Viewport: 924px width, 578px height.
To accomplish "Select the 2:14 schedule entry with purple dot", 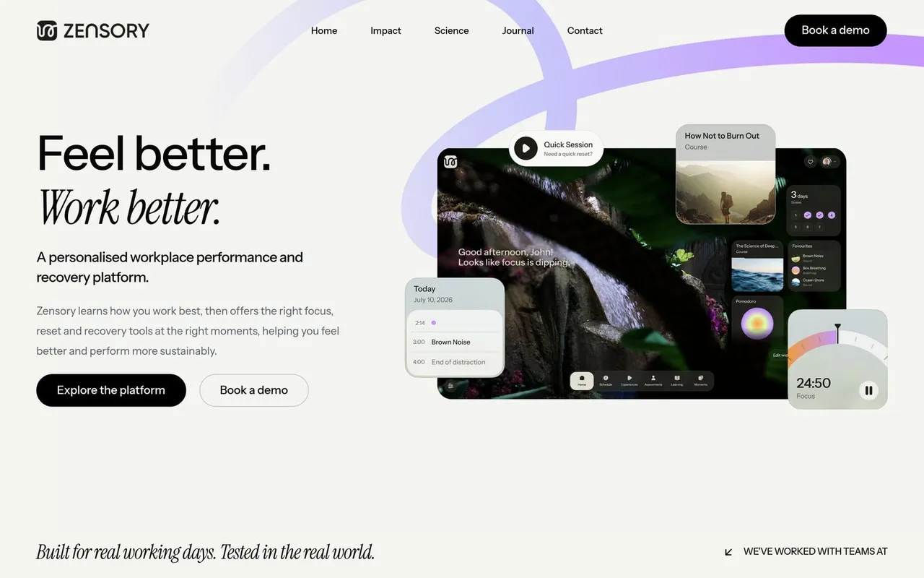I will click(456, 323).
